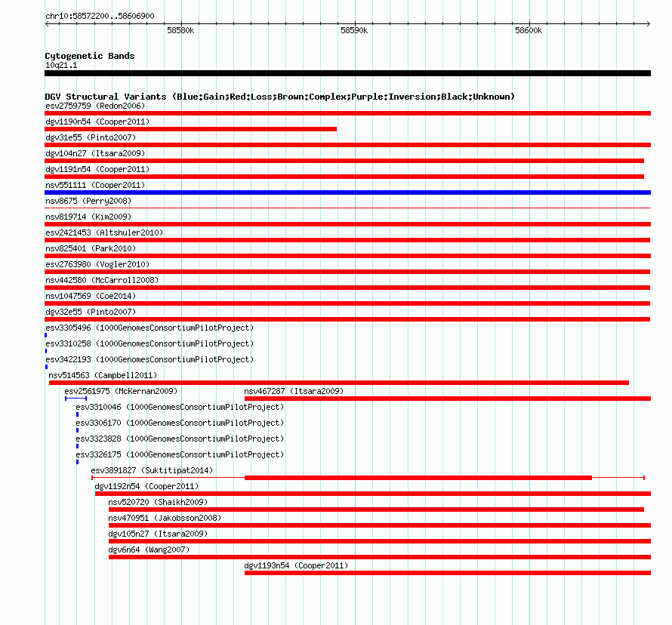The image size is (672, 625).
Task: Select the dgv6n64 (Wang2007) label
Action: click(x=149, y=550)
